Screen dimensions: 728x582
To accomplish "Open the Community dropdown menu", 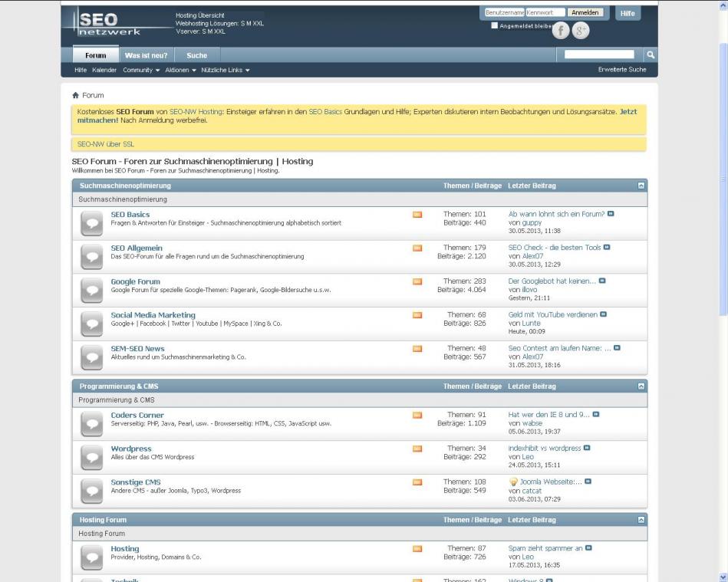I will point(141,70).
